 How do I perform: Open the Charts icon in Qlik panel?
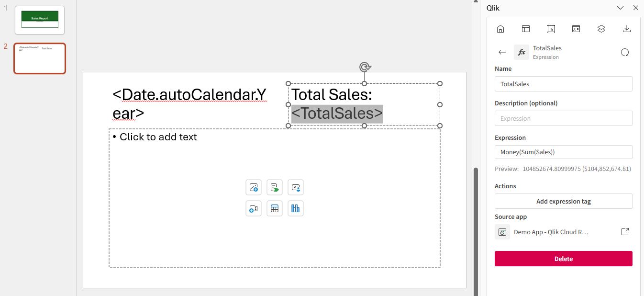coord(551,29)
